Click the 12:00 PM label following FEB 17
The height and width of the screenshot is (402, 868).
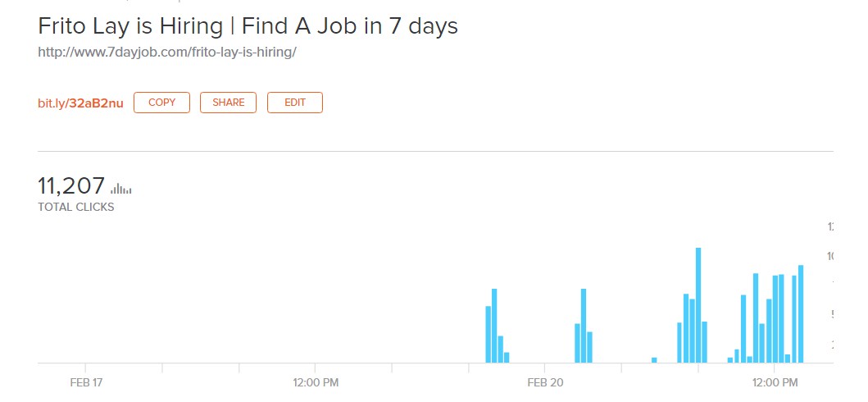click(316, 382)
